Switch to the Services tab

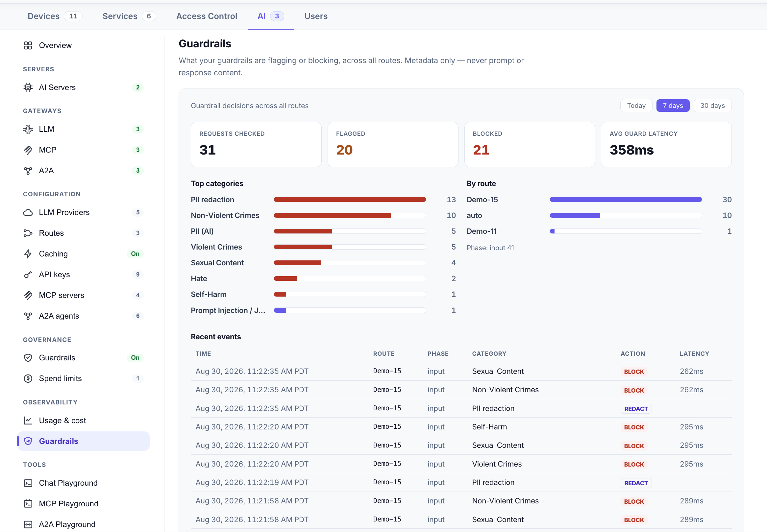[x=129, y=16]
